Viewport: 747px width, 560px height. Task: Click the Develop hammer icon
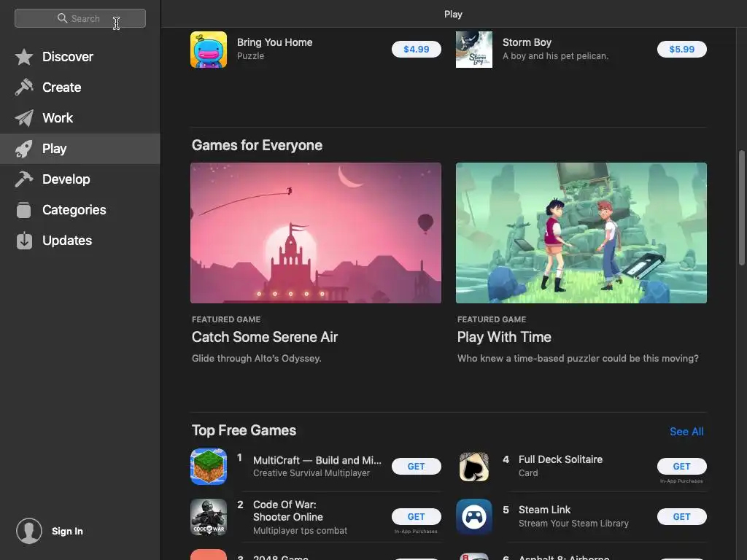24,179
